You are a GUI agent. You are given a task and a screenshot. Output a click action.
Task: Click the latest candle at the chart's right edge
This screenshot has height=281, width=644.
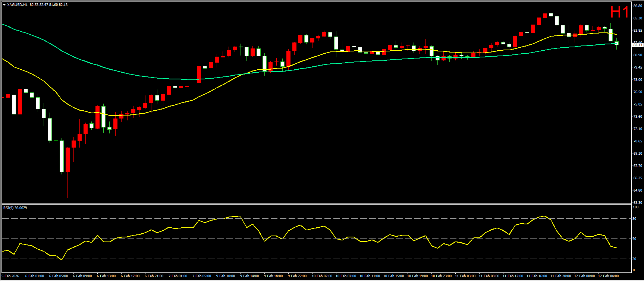pos(616,44)
